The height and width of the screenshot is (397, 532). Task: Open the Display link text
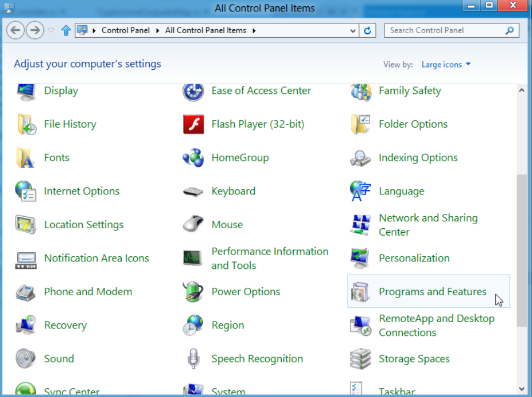(x=61, y=91)
